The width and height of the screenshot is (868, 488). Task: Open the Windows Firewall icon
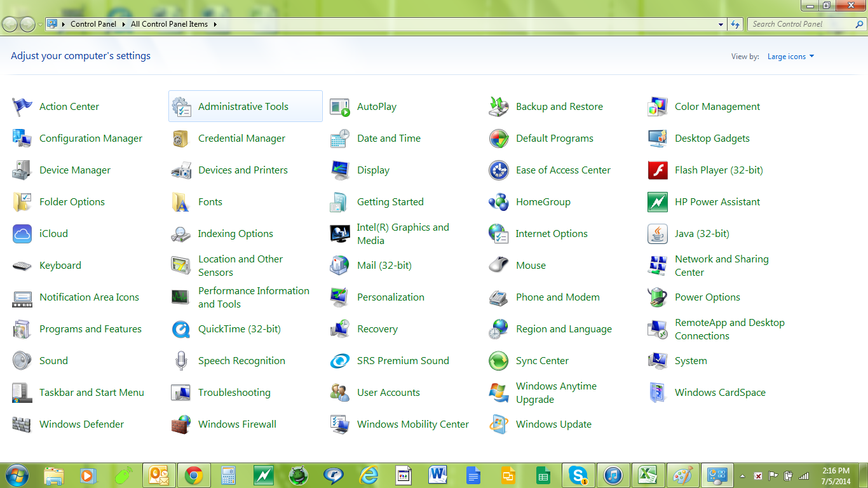click(x=181, y=424)
